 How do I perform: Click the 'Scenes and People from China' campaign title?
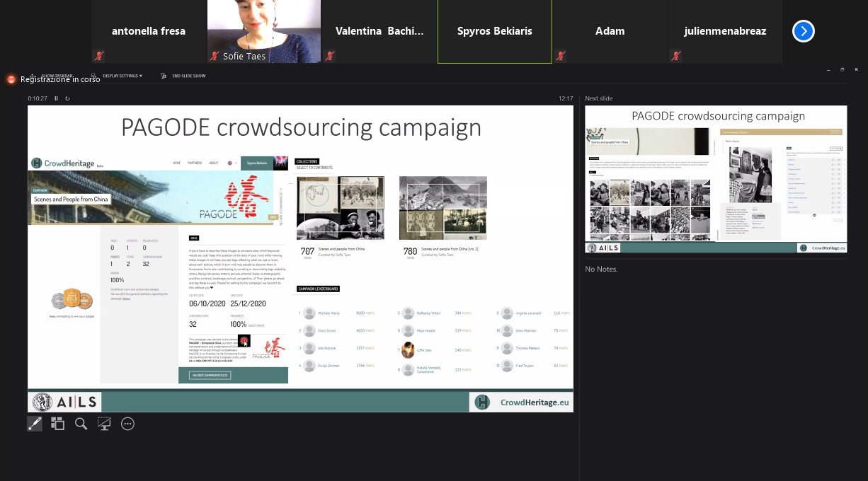coord(71,199)
